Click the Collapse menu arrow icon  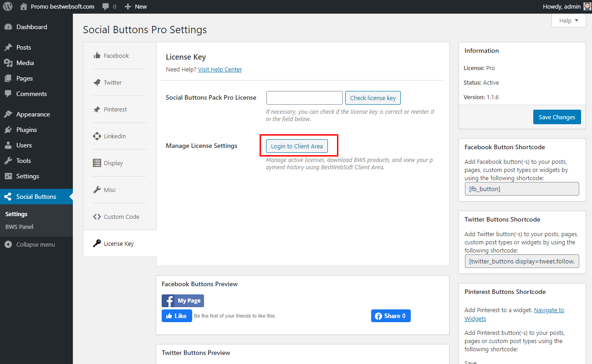point(8,244)
